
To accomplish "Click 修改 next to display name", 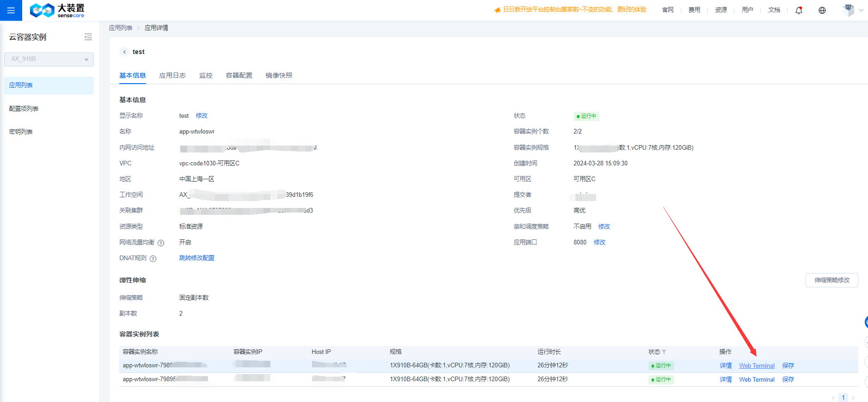I will click(202, 116).
